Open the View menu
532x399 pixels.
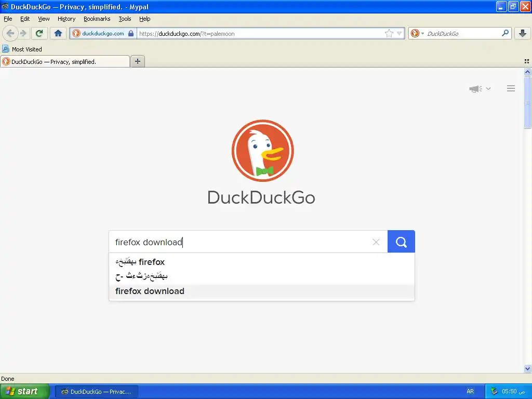coord(44,19)
